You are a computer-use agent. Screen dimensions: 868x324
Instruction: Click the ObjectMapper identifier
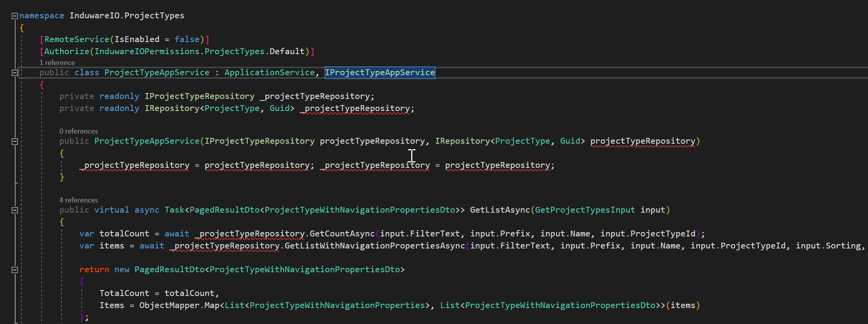coord(169,305)
